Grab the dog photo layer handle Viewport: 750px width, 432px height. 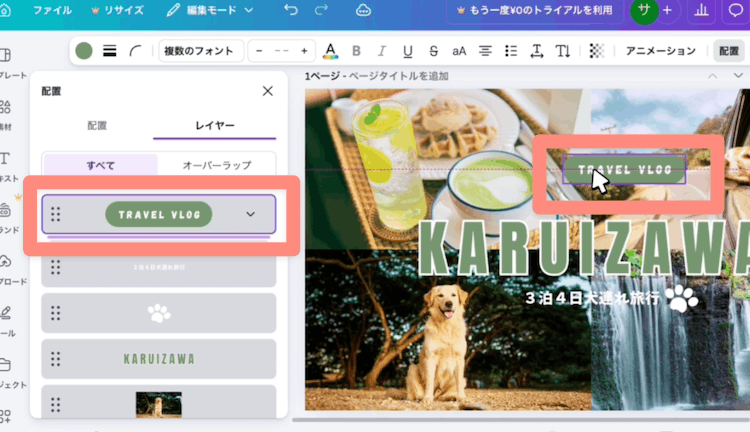[x=55, y=405]
